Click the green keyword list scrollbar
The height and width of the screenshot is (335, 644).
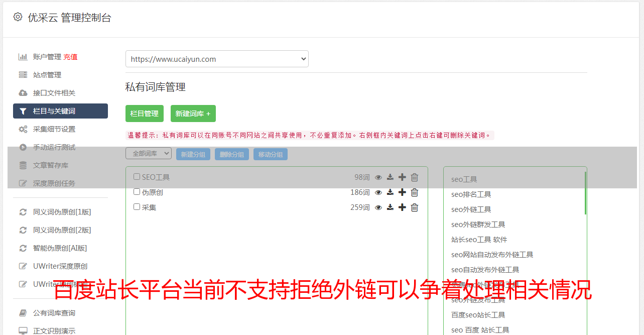click(x=585, y=193)
